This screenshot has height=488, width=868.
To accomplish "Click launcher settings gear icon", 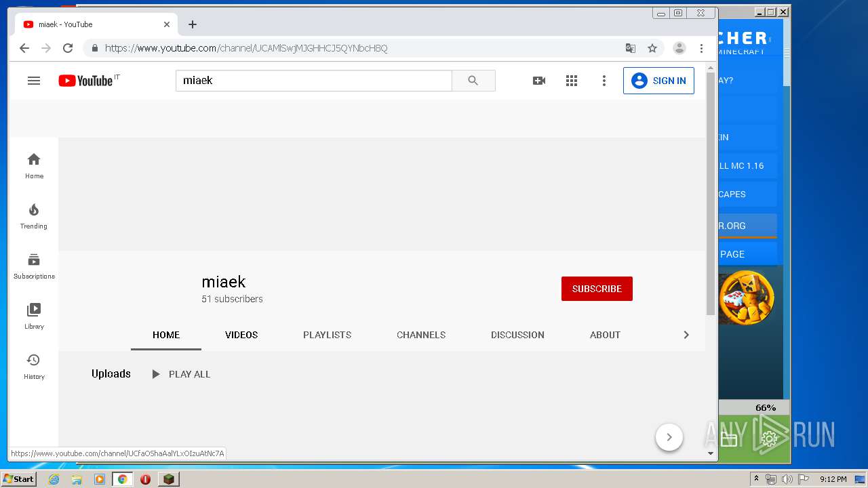I will (x=769, y=441).
